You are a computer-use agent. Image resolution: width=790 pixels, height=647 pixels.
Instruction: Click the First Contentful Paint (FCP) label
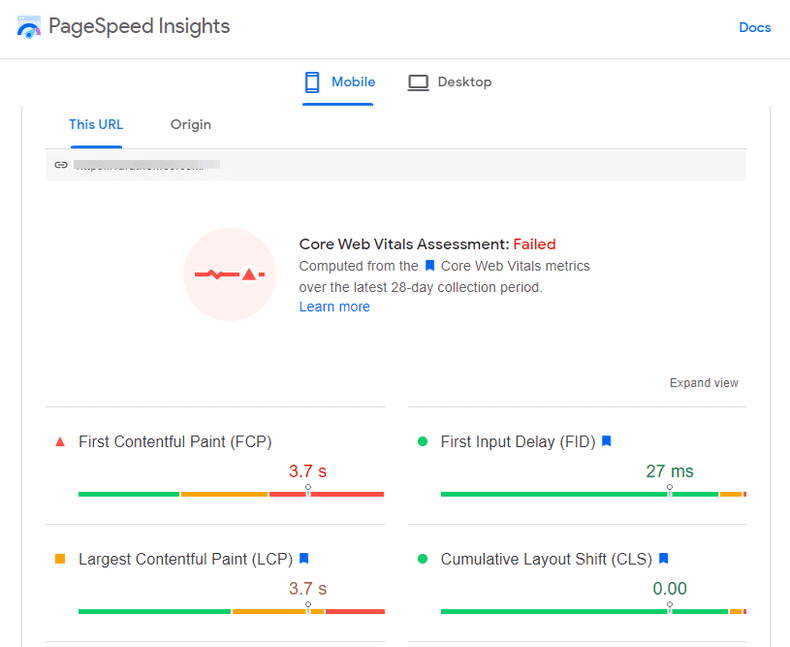click(175, 442)
